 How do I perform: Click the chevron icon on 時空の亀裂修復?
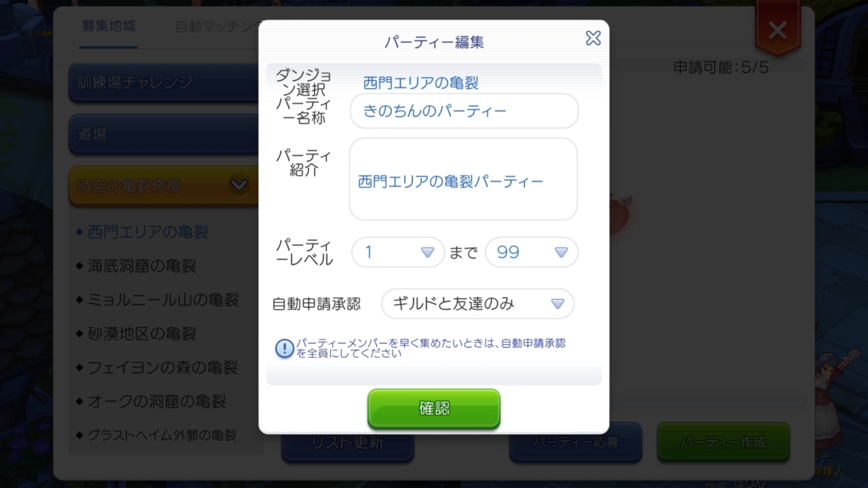tap(239, 184)
